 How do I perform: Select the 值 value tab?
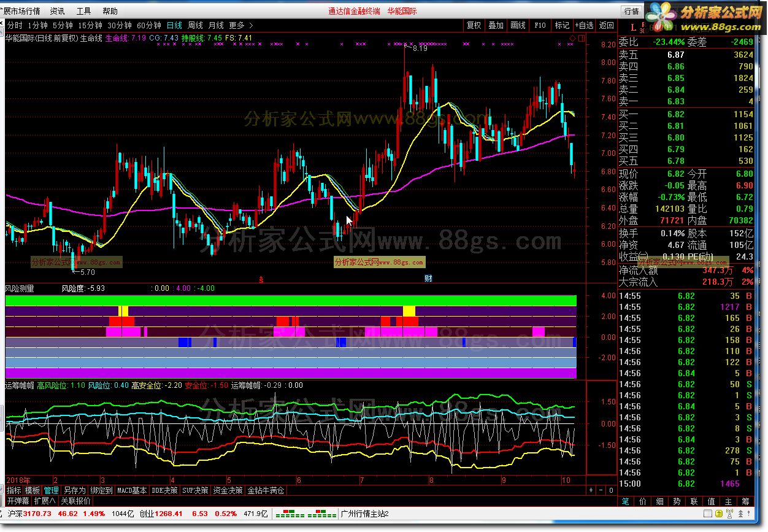[712, 501]
